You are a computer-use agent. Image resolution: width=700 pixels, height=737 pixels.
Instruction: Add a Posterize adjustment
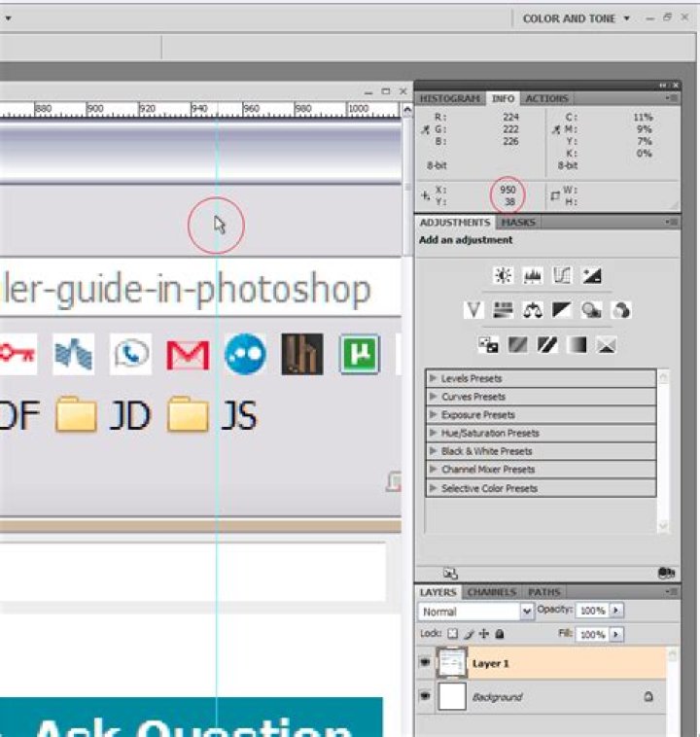517,345
